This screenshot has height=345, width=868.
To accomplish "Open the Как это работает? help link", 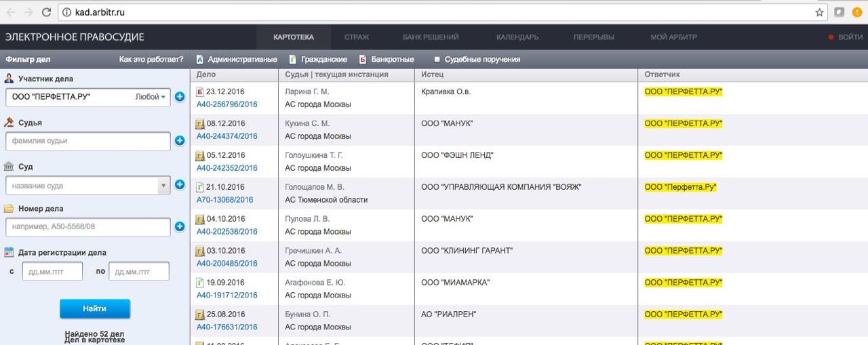I will (151, 59).
